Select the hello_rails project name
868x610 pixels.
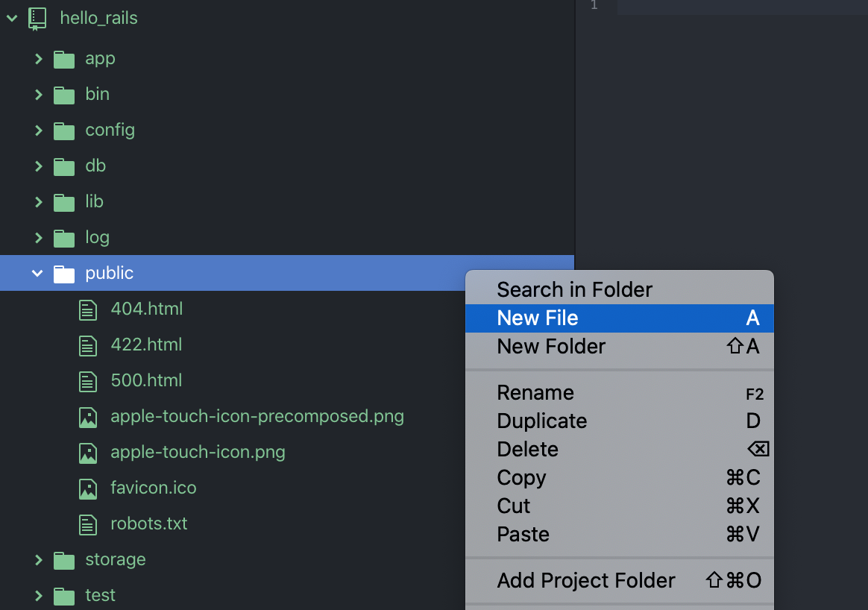[98, 18]
